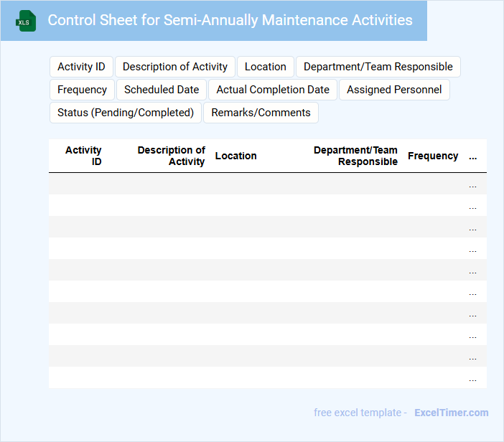Image resolution: width=504 pixels, height=442 pixels.
Task: Select the Activity ID tag
Action: [x=81, y=67]
